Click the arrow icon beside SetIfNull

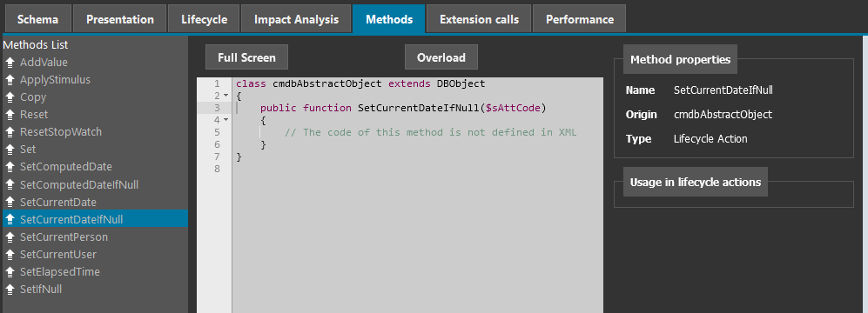[10, 290]
